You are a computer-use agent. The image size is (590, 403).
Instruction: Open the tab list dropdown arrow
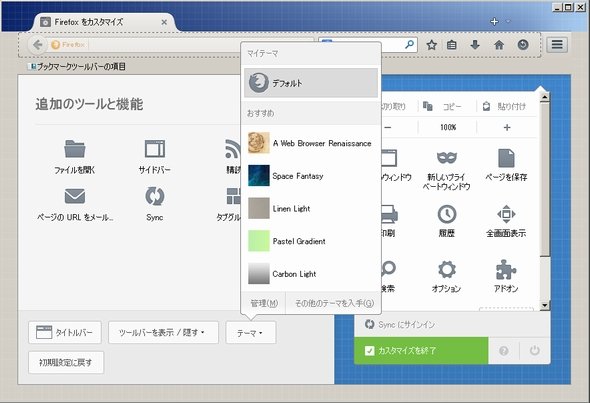(x=508, y=21)
